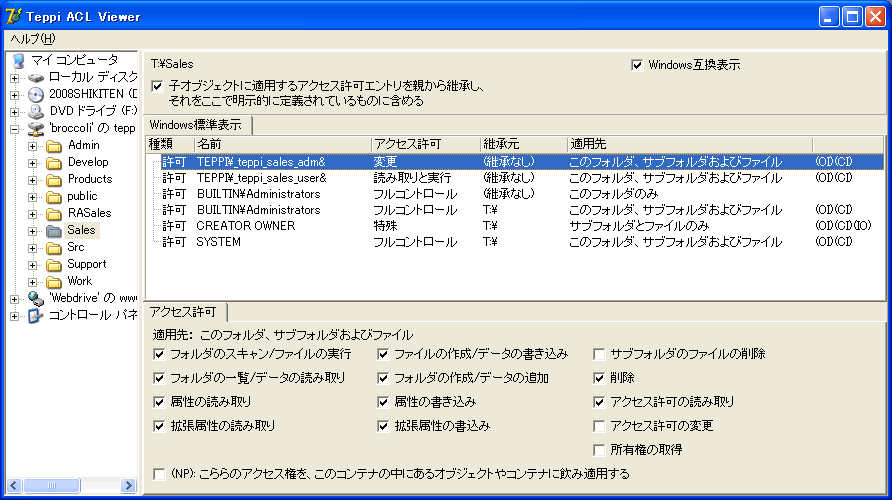Toggle 拡張属性の読み取り checkbox

(x=159, y=426)
